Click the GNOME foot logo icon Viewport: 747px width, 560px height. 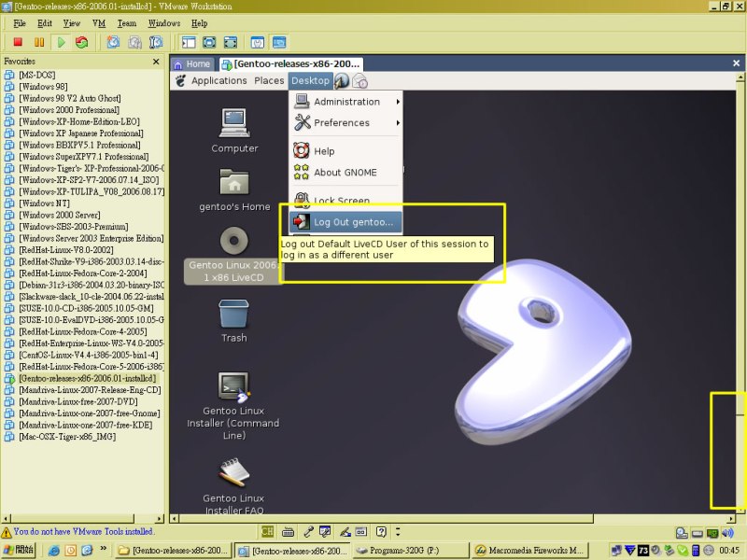pos(180,80)
